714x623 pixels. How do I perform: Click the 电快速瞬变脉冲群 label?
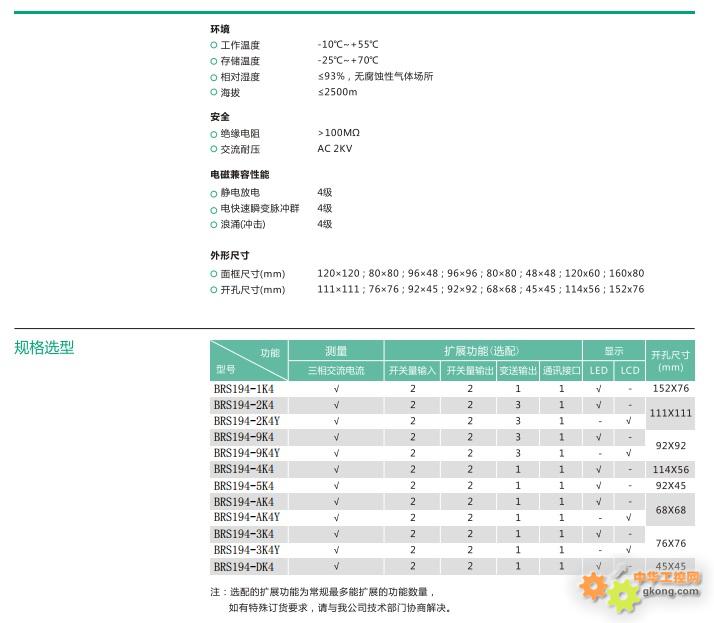(260, 209)
